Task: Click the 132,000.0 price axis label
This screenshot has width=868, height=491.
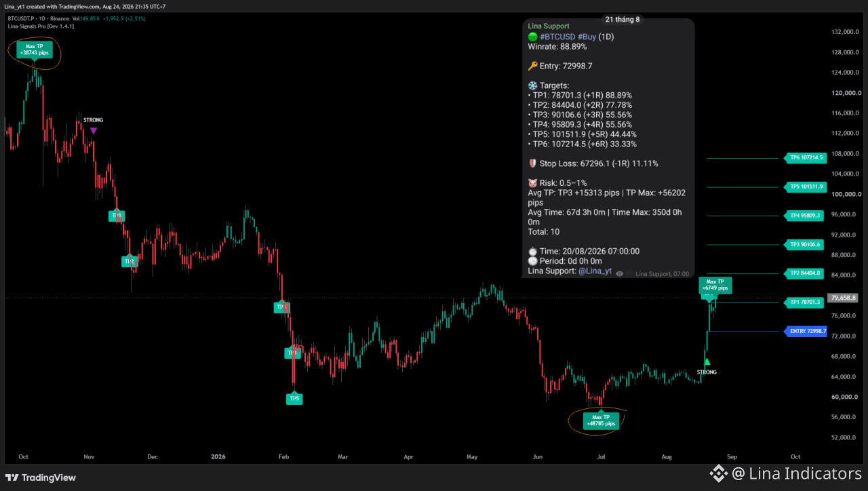Action: 845,32
